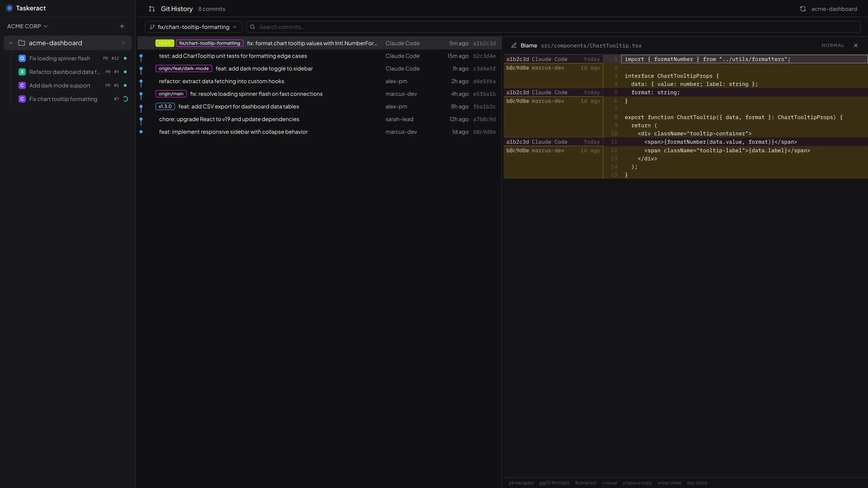This screenshot has width=868, height=488.
Task: Select the origin/main branch badge
Action: 171,94
